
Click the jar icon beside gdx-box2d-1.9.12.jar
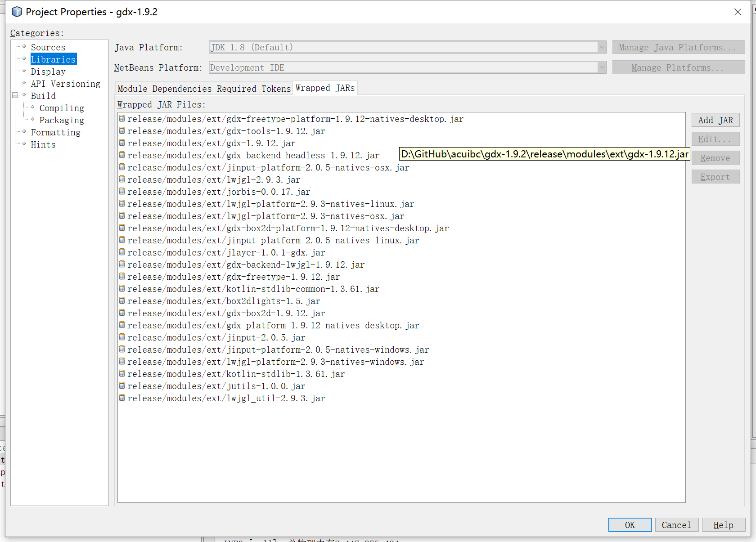pos(122,313)
